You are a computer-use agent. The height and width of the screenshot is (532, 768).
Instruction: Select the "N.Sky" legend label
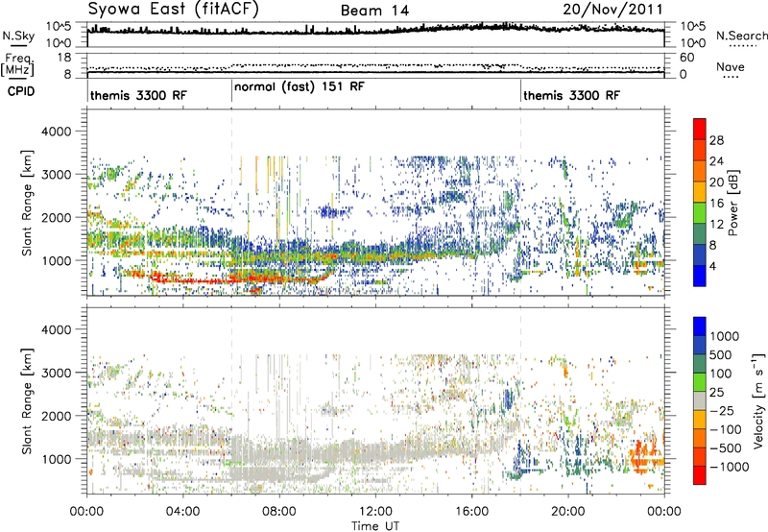tap(18, 36)
